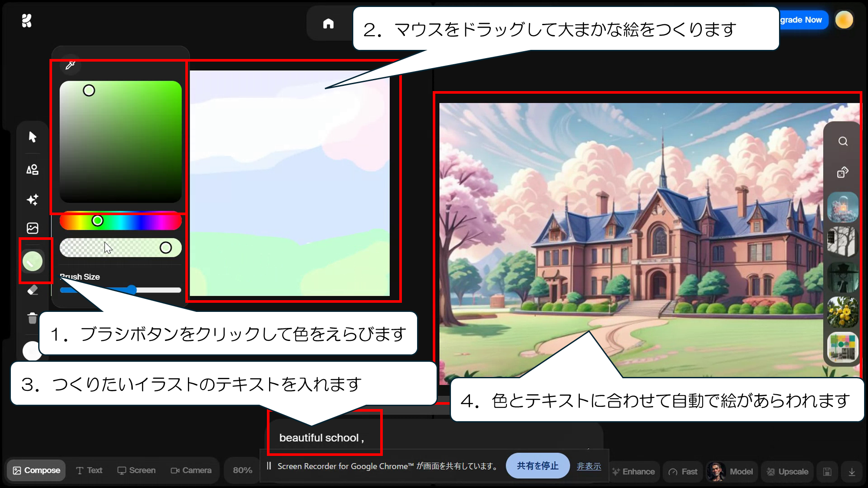Click the beautiful school prompt field

pos(322,438)
